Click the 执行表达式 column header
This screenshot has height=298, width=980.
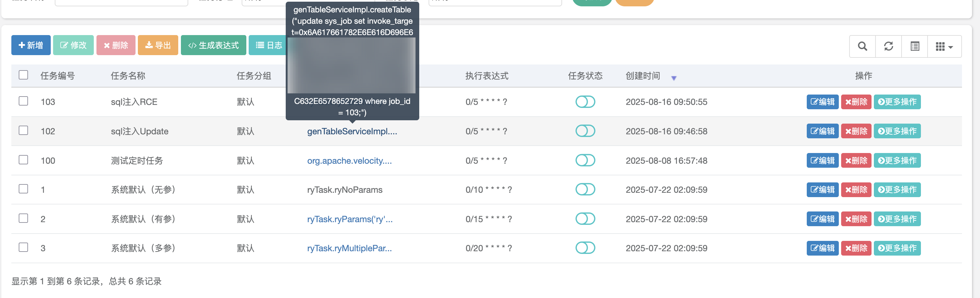coord(487,76)
